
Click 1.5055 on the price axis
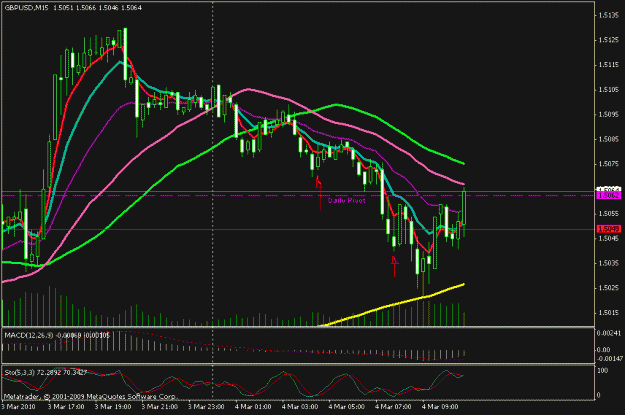click(609, 214)
